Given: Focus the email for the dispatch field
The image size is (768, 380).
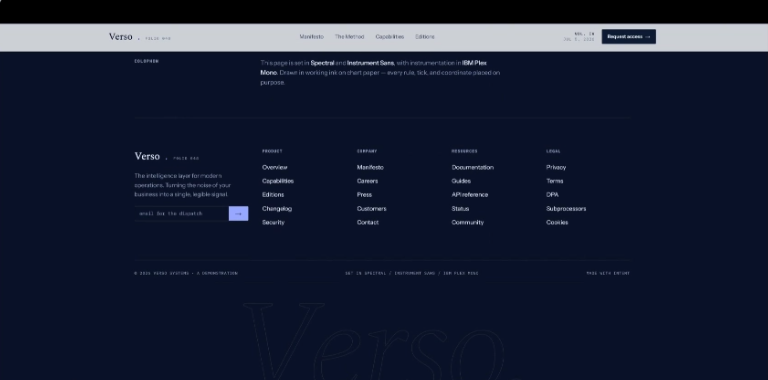Looking at the screenshot, I should pyautogui.click(x=181, y=214).
